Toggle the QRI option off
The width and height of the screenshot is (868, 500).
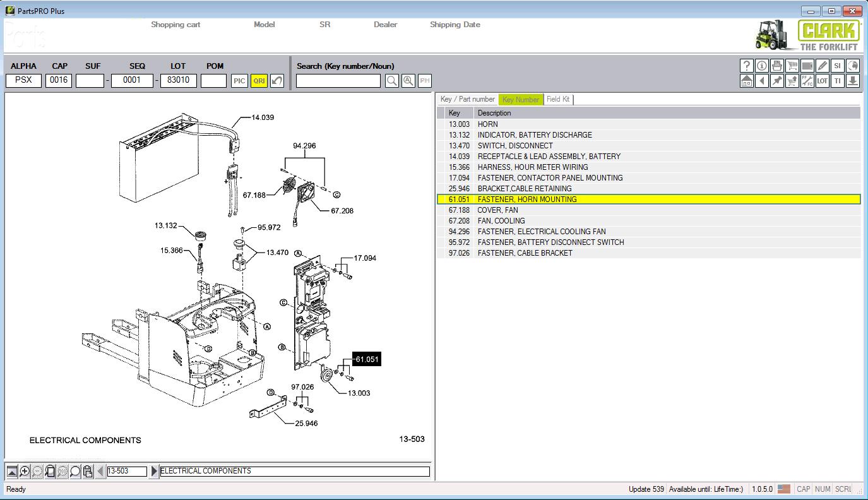[x=258, y=81]
